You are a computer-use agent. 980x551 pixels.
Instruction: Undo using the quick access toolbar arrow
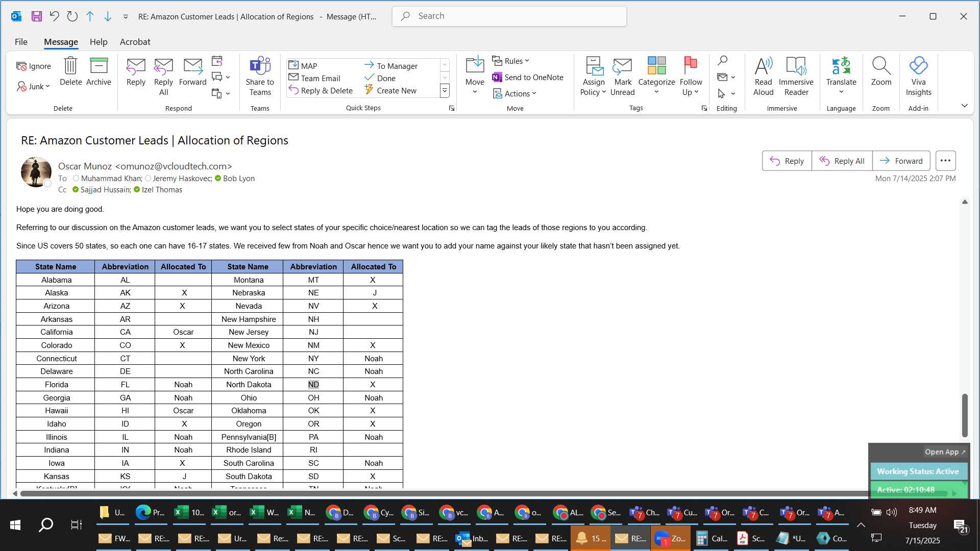click(x=54, y=16)
